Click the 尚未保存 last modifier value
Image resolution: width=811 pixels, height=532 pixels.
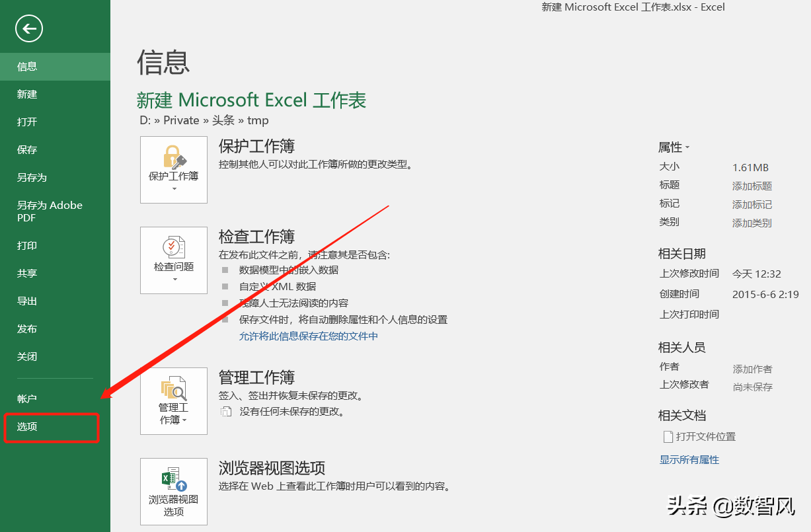pyautogui.click(x=752, y=387)
